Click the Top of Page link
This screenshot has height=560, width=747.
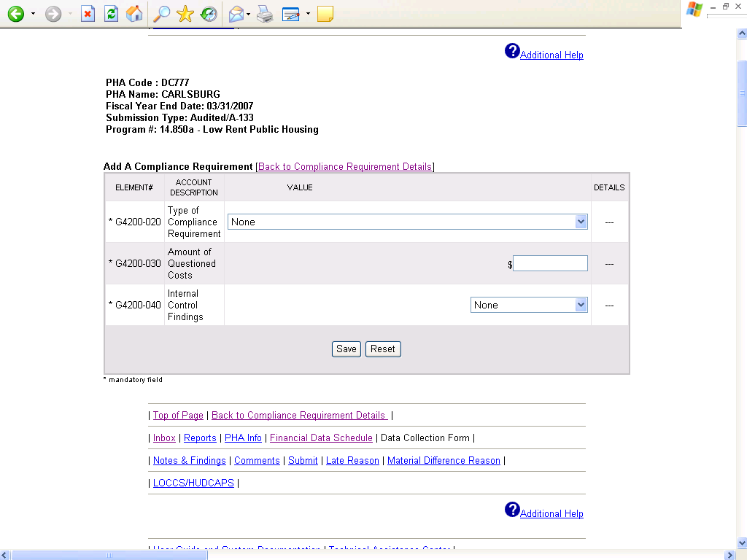pyautogui.click(x=178, y=415)
